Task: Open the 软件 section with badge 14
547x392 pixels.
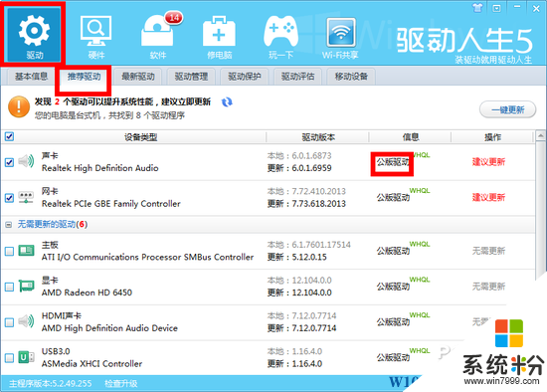Action: [x=158, y=37]
